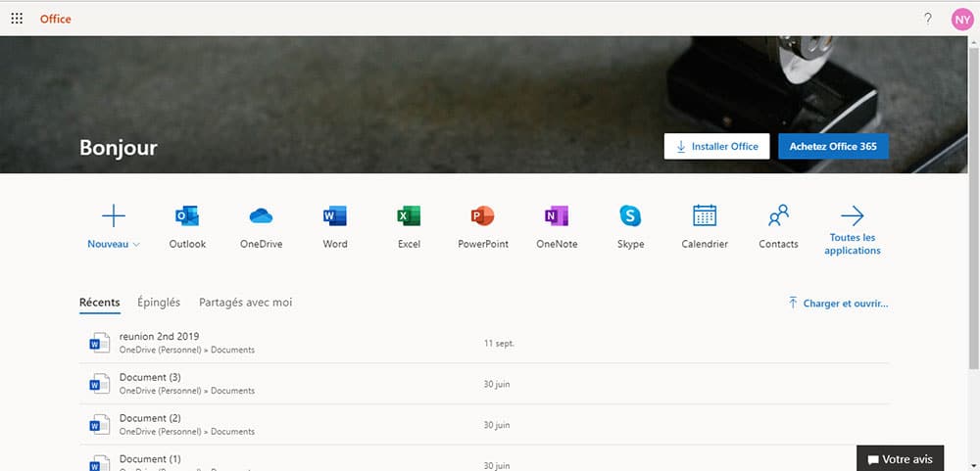Click Toutes les applications label
Viewport: 980px width, 471px height.
(x=852, y=244)
